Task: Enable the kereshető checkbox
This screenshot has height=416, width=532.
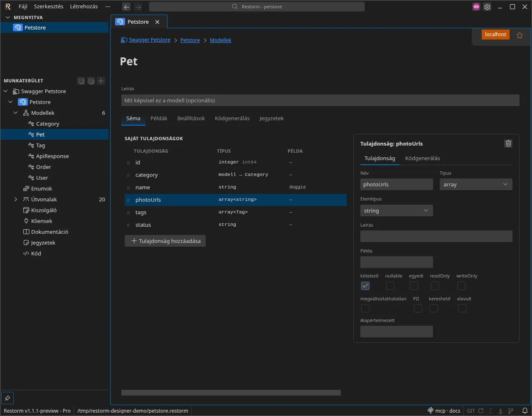Action: click(x=433, y=308)
